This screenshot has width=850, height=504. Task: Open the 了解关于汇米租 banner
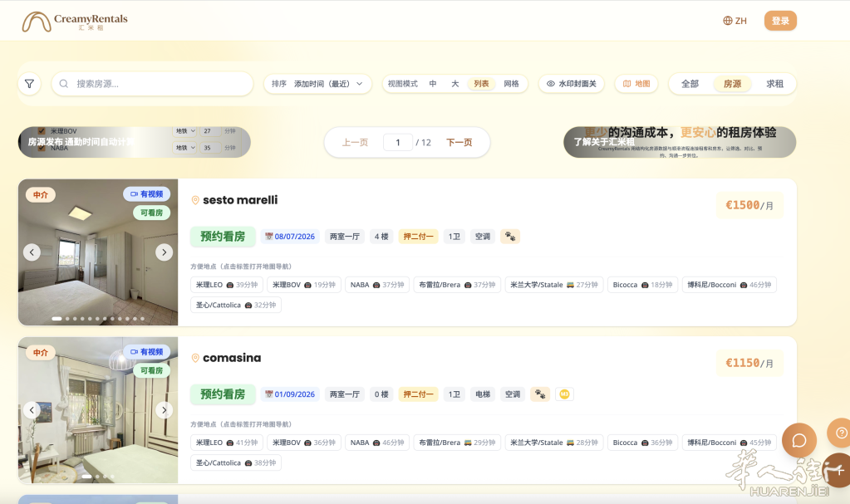pos(680,143)
